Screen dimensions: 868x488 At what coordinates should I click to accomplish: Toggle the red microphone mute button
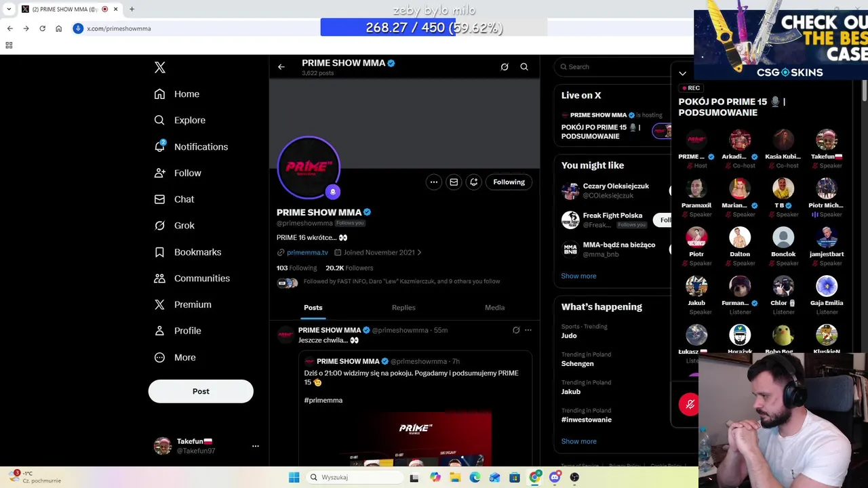(x=690, y=405)
